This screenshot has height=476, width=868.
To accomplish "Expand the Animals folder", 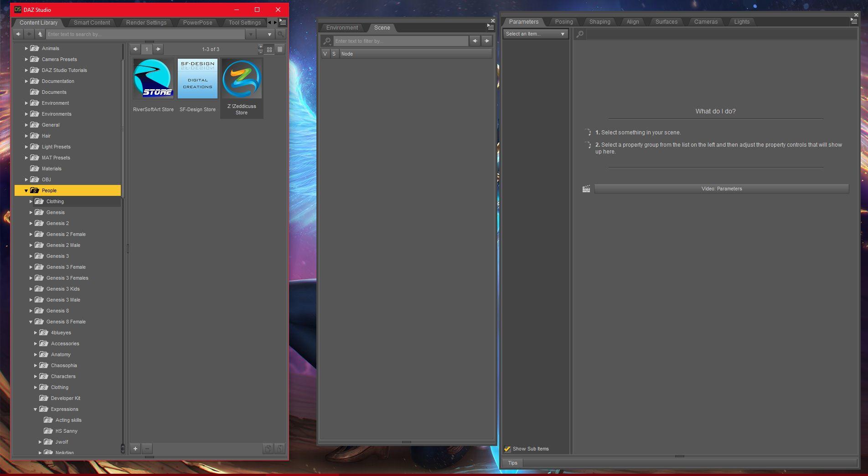I will point(26,48).
